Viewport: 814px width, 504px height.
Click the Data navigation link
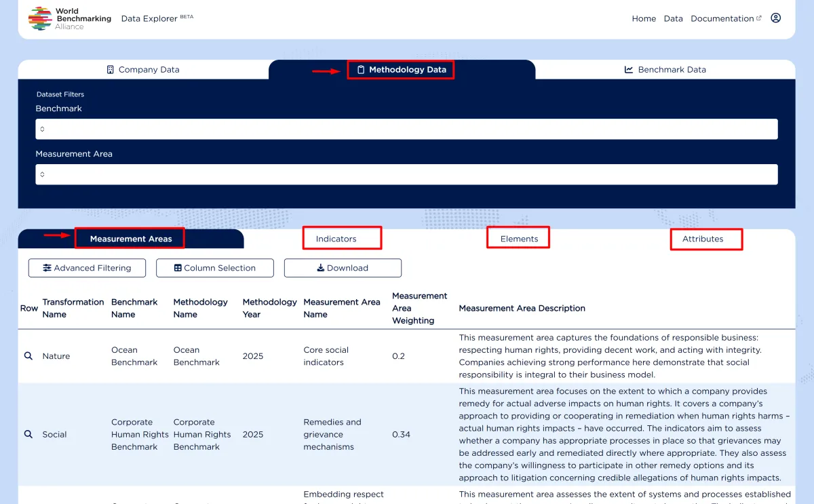click(673, 18)
